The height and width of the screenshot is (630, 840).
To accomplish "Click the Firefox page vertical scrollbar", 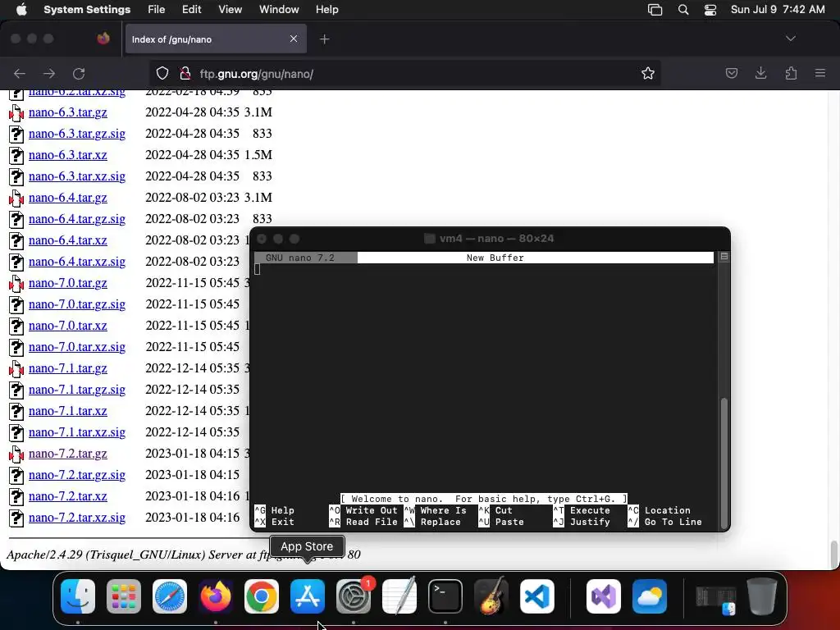I will pyautogui.click(x=833, y=555).
